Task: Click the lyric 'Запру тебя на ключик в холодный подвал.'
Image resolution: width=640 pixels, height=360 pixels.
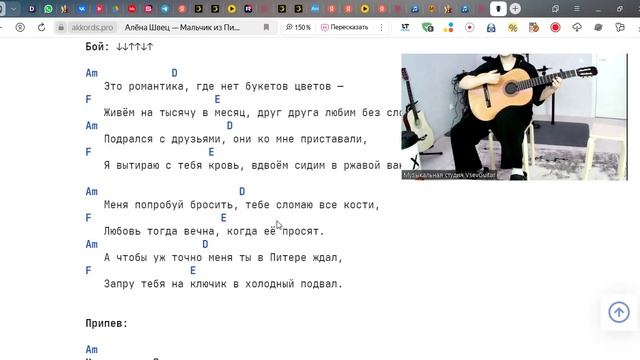Action: click(223, 284)
